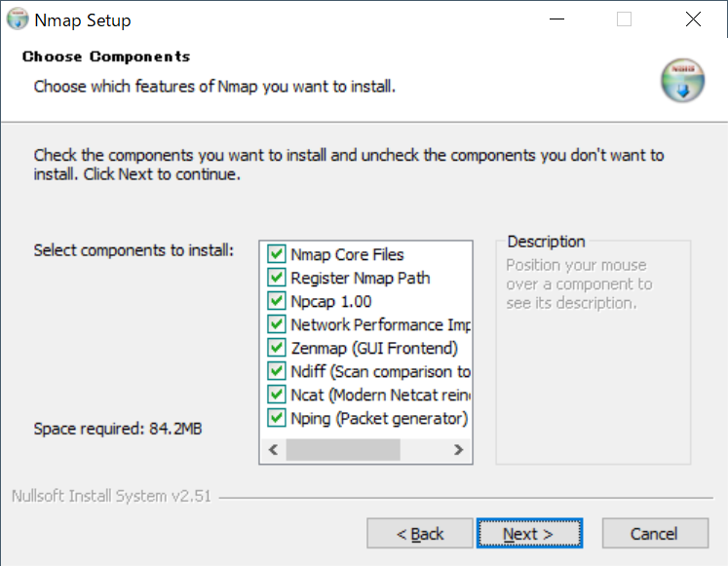Uncheck the Nmap Core Files checkbox
The image size is (728, 566).
tap(276, 255)
